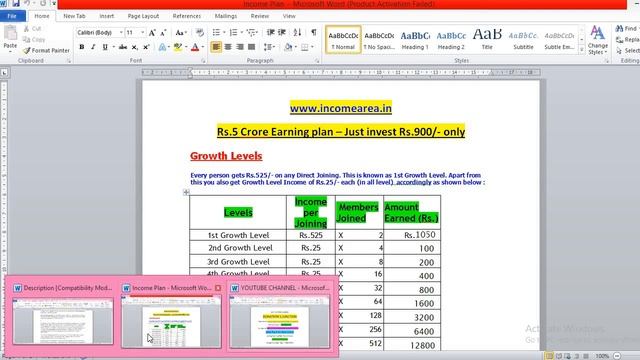Apply No Spacing style
The height and width of the screenshot is (360, 640).
379,40
